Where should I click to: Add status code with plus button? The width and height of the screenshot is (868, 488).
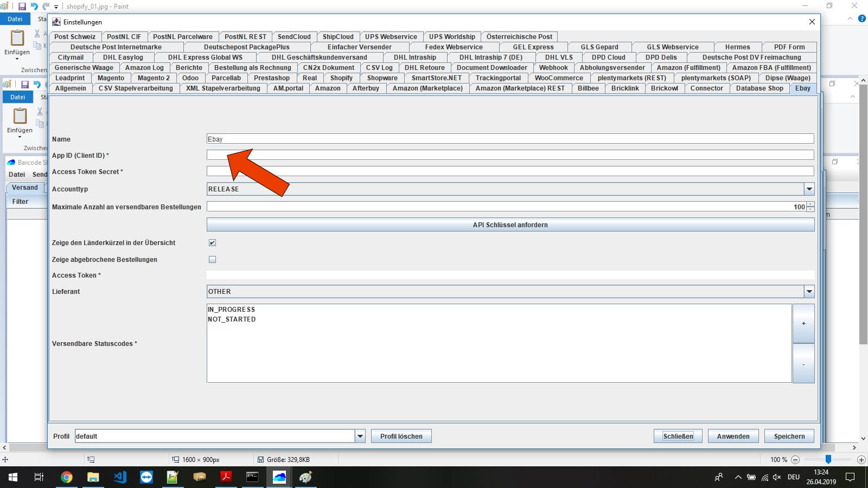pos(803,323)
